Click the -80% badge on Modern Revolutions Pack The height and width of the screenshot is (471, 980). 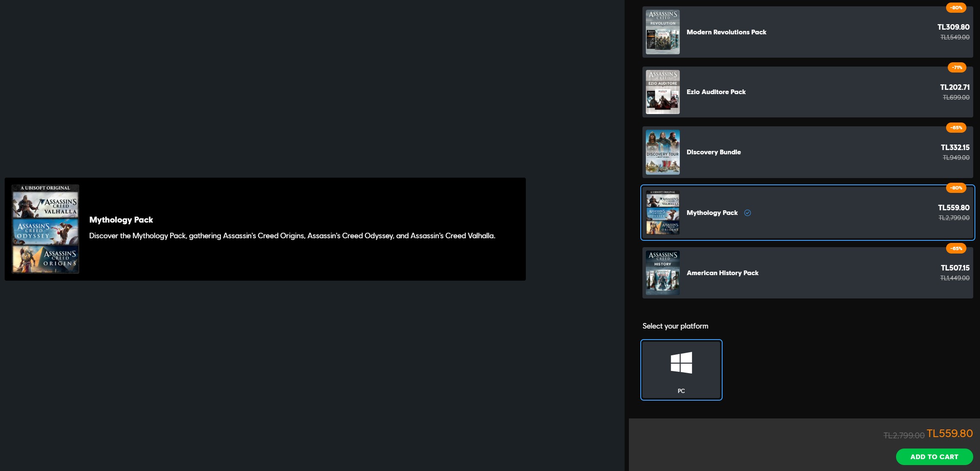click(956, 8)
